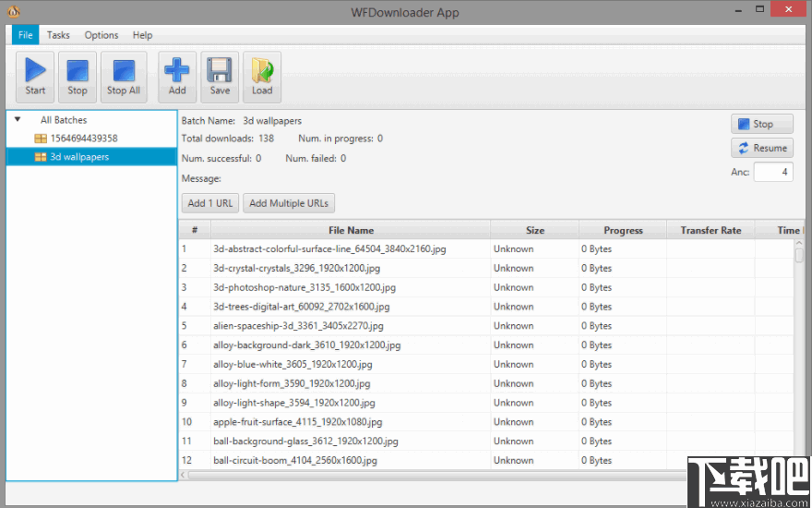Select alloy-light-form_3590_1920x1200.jpg row

[486, 383]
